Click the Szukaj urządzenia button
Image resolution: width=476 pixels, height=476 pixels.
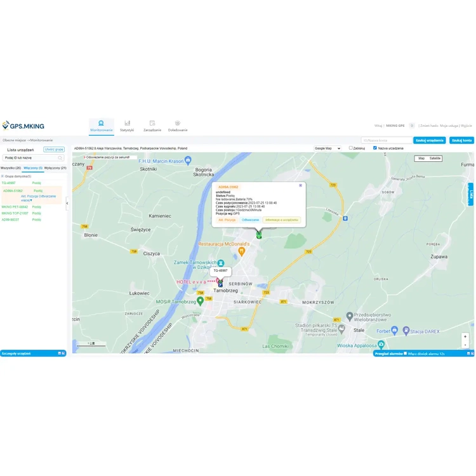point(430,140)
